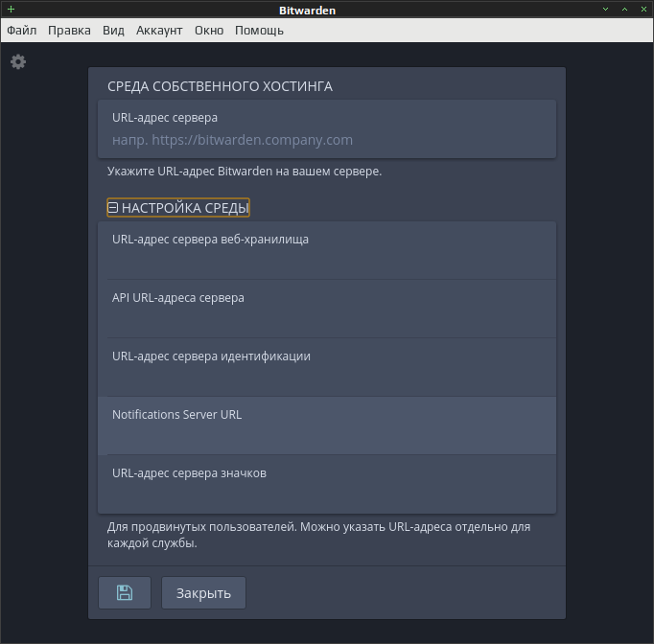Focus the Notifications Server URL field
654x644 pixels.
(x=327, y=425)
